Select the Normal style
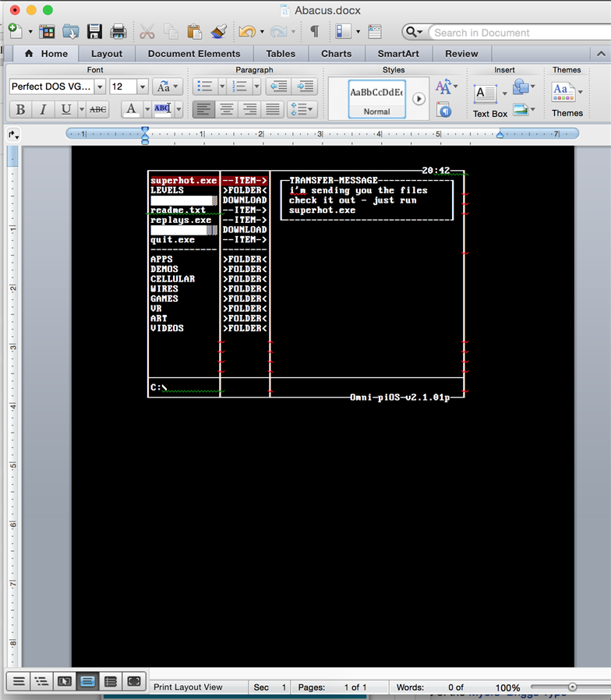Image resolution: width=611 pixels, height=700 pixels. pos(377,99)
